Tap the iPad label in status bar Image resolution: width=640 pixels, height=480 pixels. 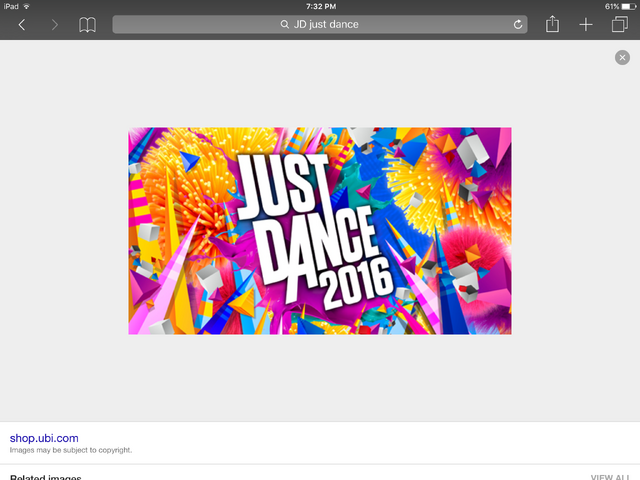tap(11, 6)
